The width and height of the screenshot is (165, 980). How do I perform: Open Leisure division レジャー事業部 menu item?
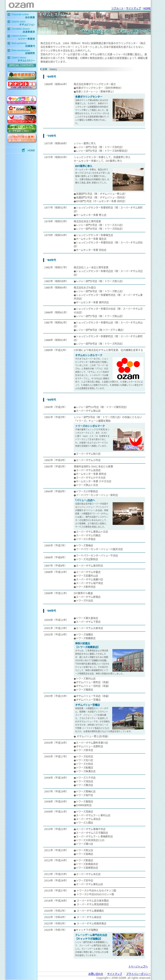point(21,37)
